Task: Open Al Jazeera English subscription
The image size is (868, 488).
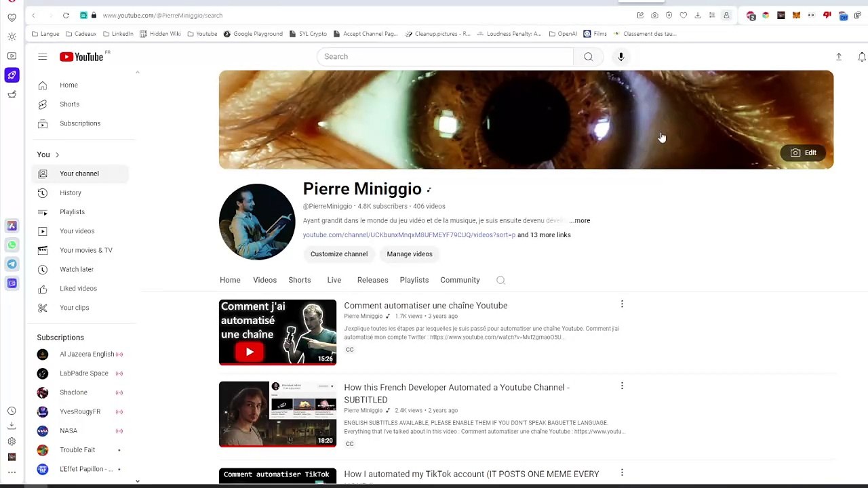Action: coord(79,354)
